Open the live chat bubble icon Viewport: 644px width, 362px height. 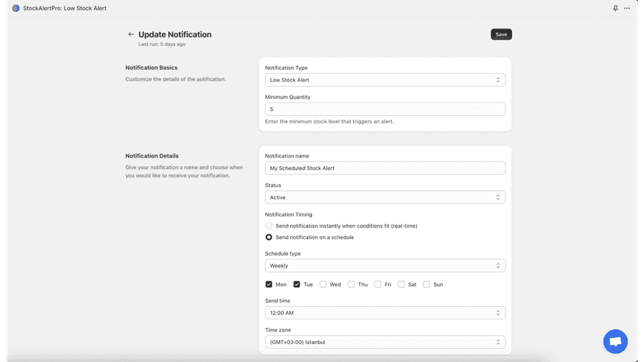tap(615, 341)
